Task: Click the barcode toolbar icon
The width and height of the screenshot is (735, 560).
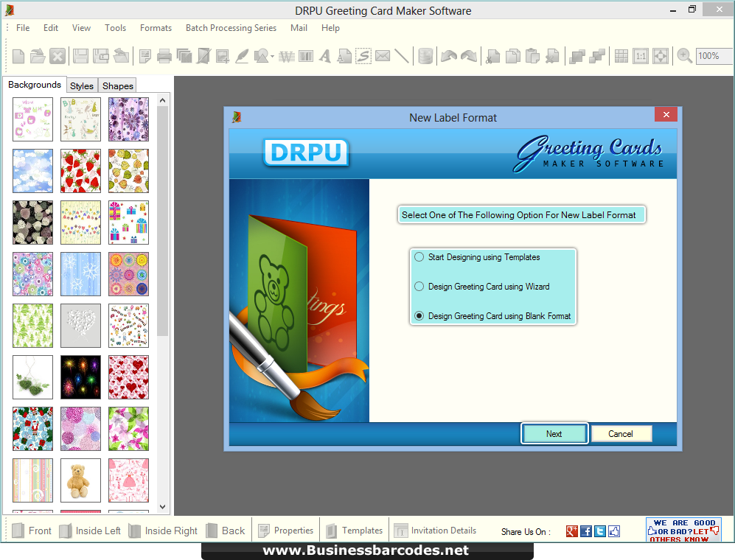Action: pos(306,56)
